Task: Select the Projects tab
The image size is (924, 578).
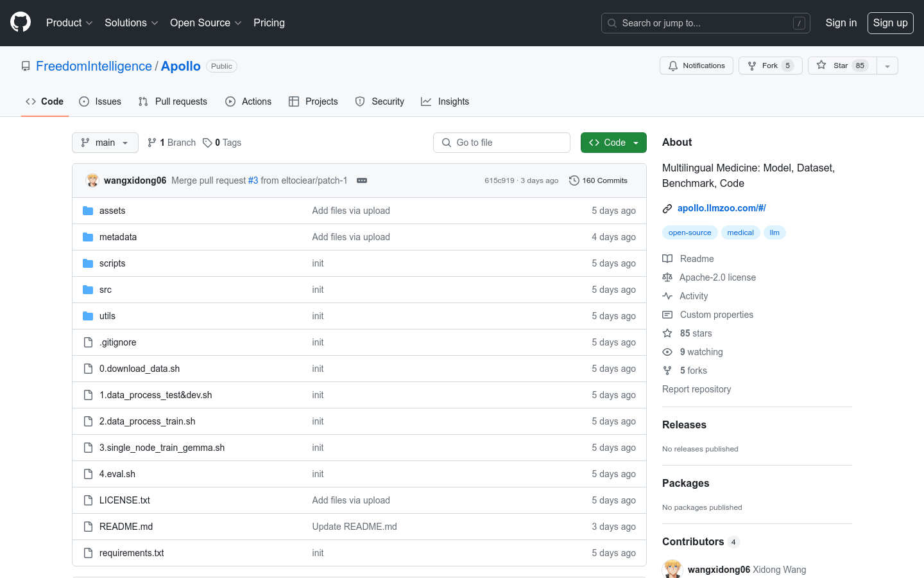Action: [313, 101]
